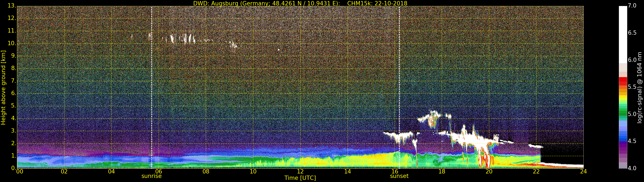Pick the red band of the colorbar
Viewport: 644px width, 182px height.
coord(623,81)
